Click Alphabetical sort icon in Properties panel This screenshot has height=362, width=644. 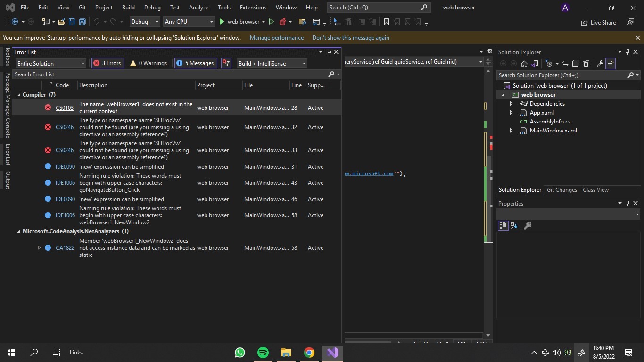[x=514, y=226]
